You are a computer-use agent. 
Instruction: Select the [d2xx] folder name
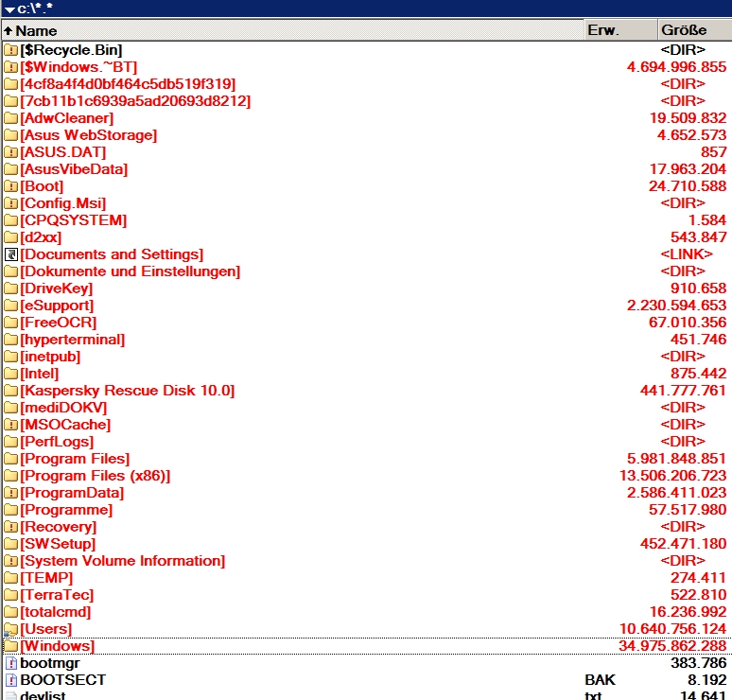(x=41, y=237)
